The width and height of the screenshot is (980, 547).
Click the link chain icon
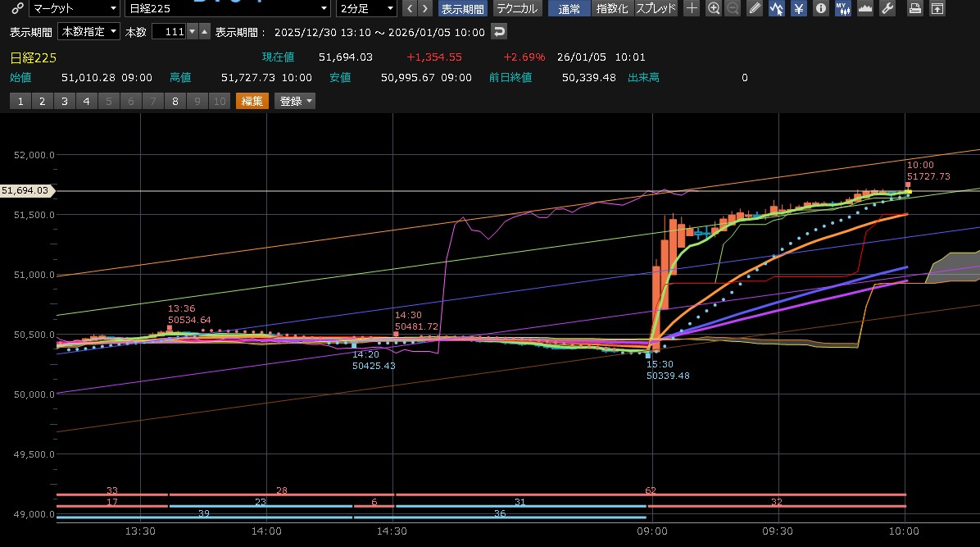16,8
